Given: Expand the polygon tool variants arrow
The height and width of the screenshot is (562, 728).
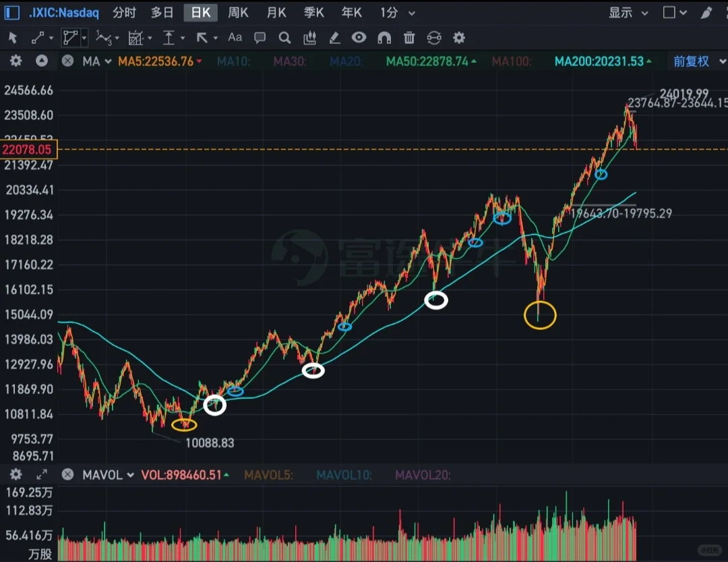Looking at the screenshot, I should [84, 38].
